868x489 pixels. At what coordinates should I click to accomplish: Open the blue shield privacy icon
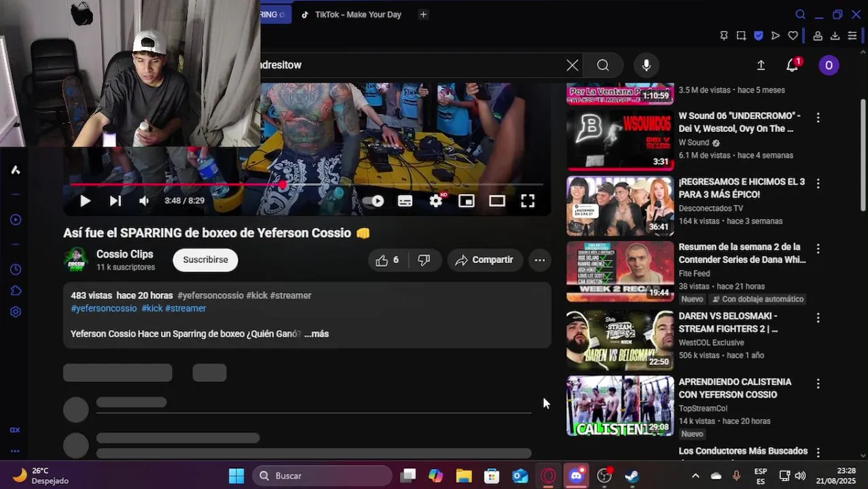(759, 36)
